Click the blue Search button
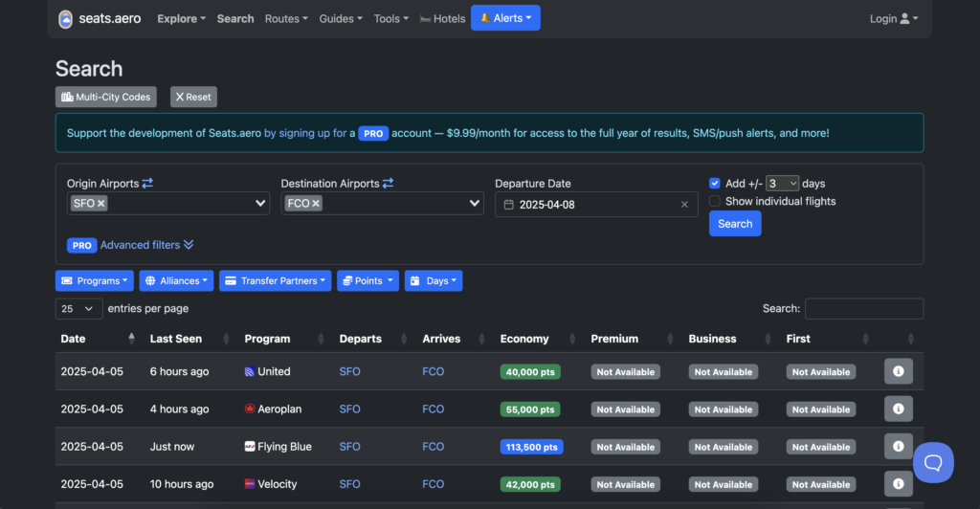The width and height of the screenshot is (980, 509). pos(735,224)
